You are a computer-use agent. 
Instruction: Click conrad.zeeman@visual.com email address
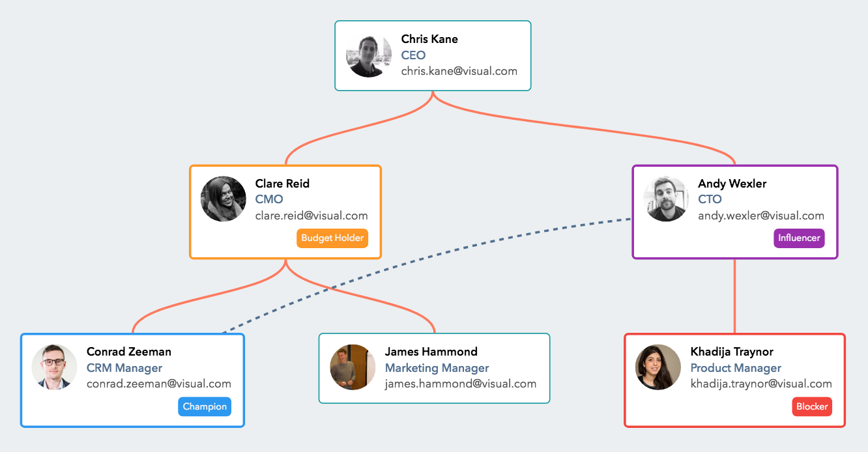pos(159,384)
